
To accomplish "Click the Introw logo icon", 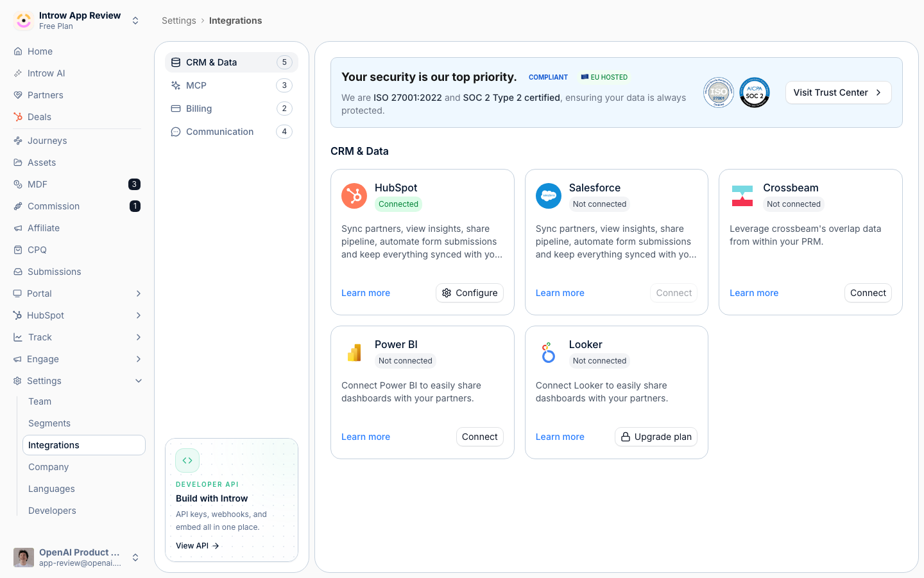I will [24, 21].
